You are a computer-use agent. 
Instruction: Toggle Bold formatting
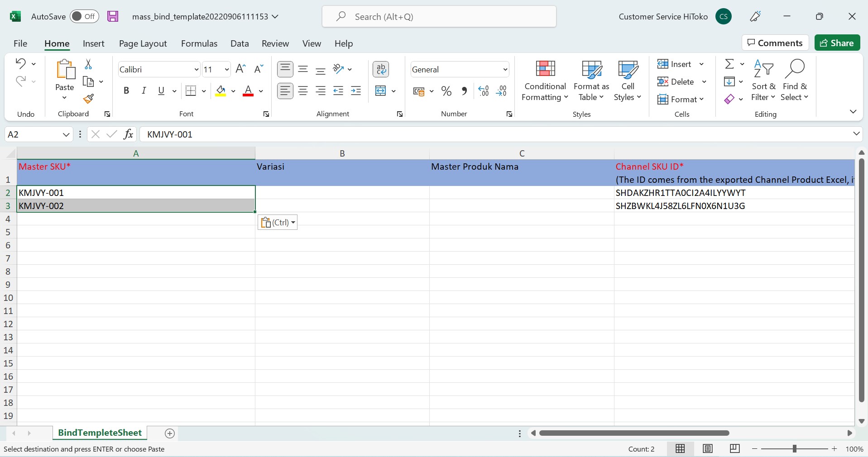pos(126,91)
